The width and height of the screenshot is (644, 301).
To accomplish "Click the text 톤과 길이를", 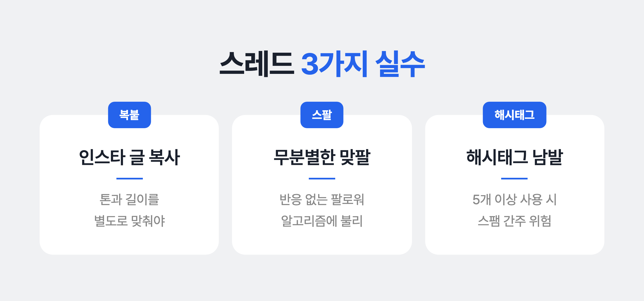I will pos(129,200).
